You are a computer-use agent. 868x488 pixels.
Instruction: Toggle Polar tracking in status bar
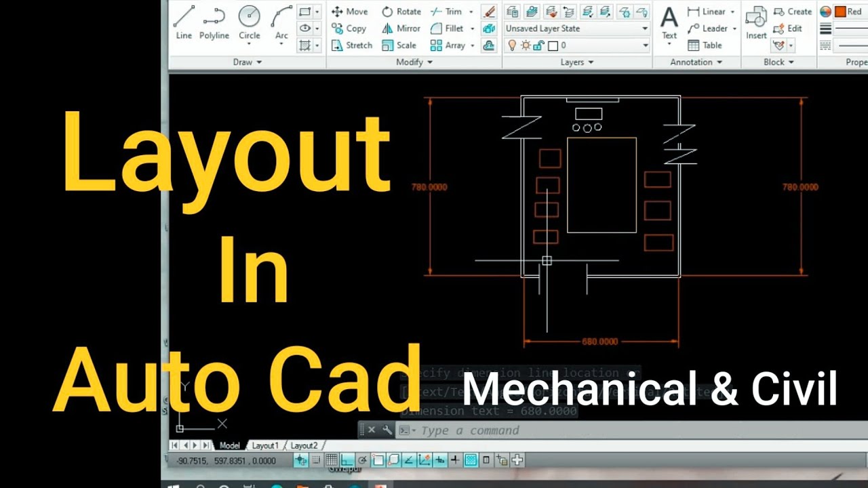click(363, 460)
